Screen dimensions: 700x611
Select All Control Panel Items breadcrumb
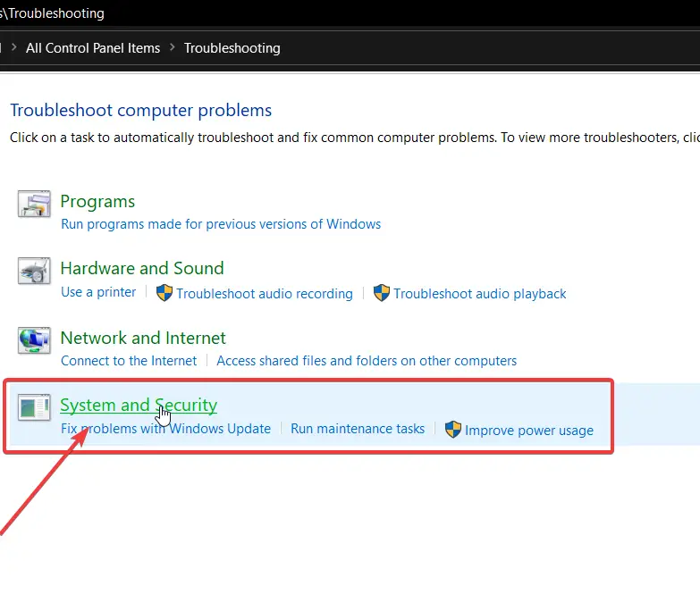tap(93, 47)
